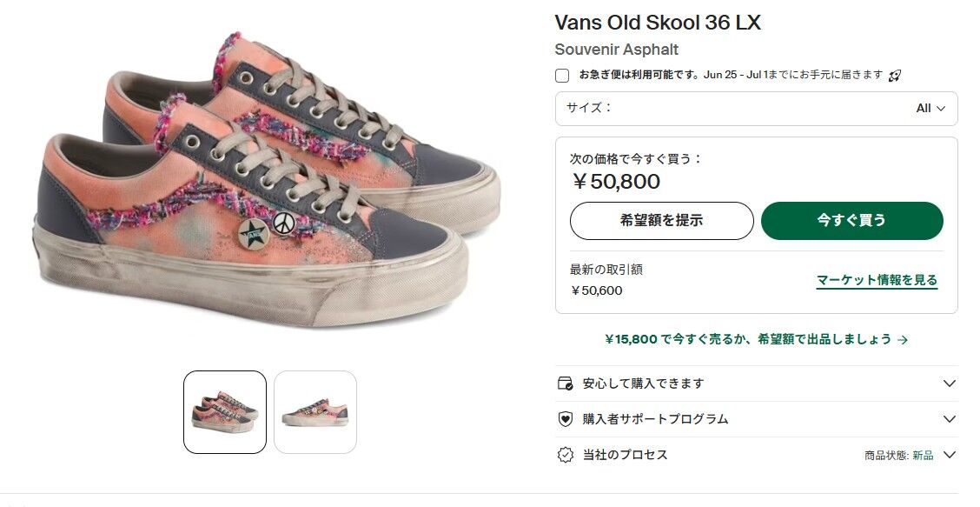
Task: Expand the 当社のプロセス section chevron
Action: pos(950,455)
